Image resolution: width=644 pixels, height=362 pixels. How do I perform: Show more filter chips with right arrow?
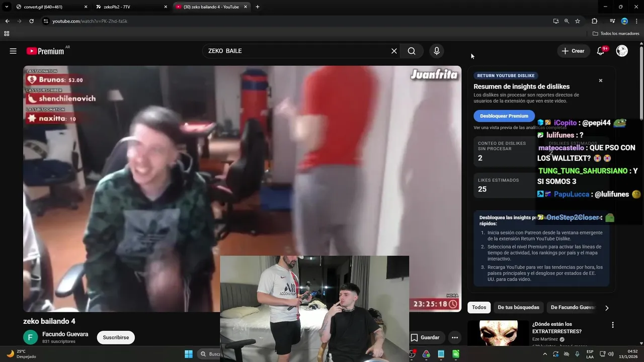pyautogui.click(x=607, y=308)
